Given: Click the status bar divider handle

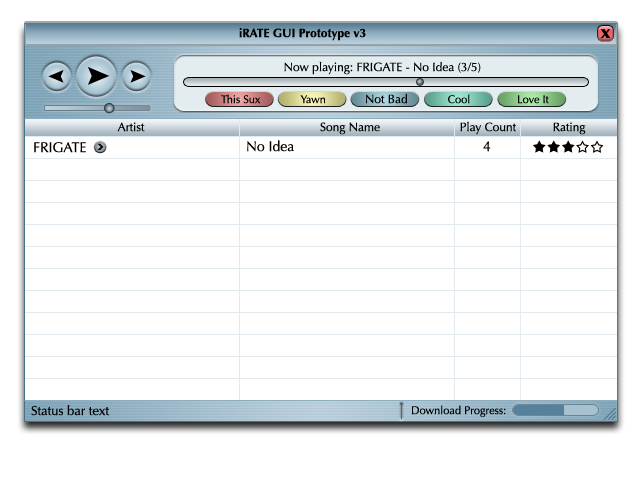Looking at the screenshot, I should (401, 411).
